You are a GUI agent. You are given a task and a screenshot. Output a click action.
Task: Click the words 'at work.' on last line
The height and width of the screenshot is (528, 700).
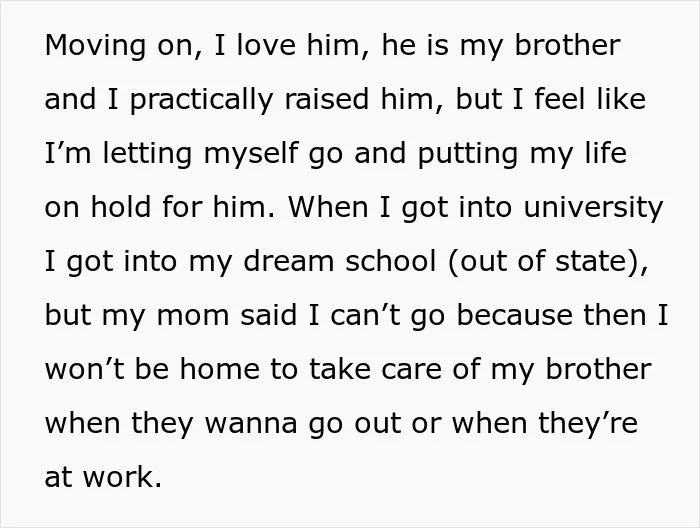point(103,478)
